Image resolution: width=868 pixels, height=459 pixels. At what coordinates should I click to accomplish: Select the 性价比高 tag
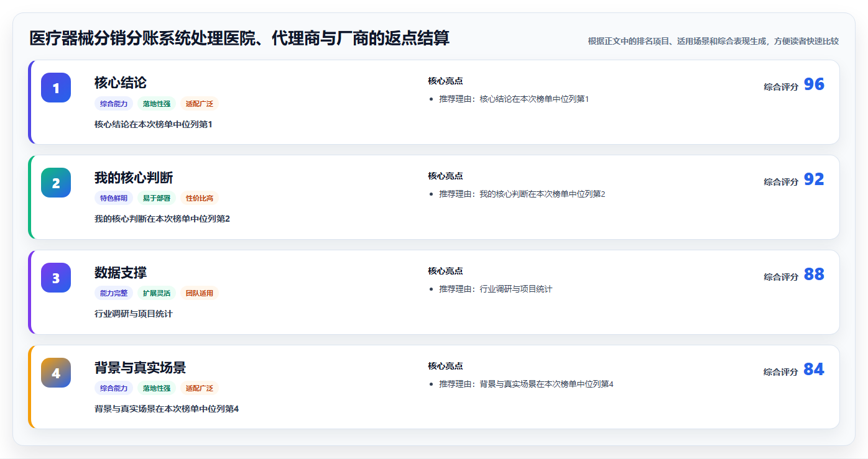click(200, 198)
